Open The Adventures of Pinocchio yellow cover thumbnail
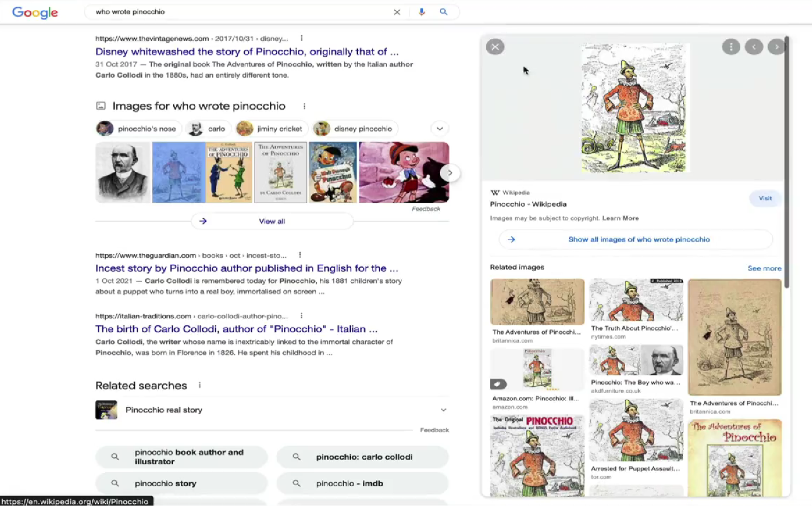The width and height of the screenshot is (812, 514). coord(229,172)
